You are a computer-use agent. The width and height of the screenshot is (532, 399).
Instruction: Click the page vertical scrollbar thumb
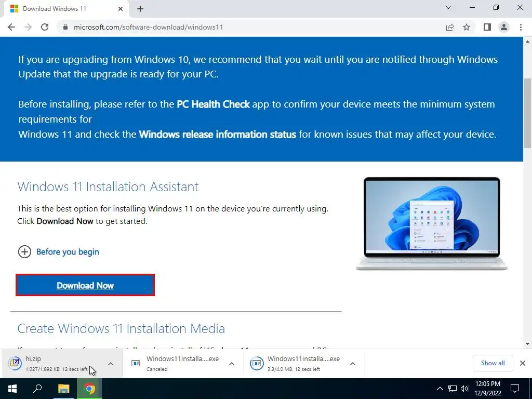pyautogui.click(x=527, y=113)
